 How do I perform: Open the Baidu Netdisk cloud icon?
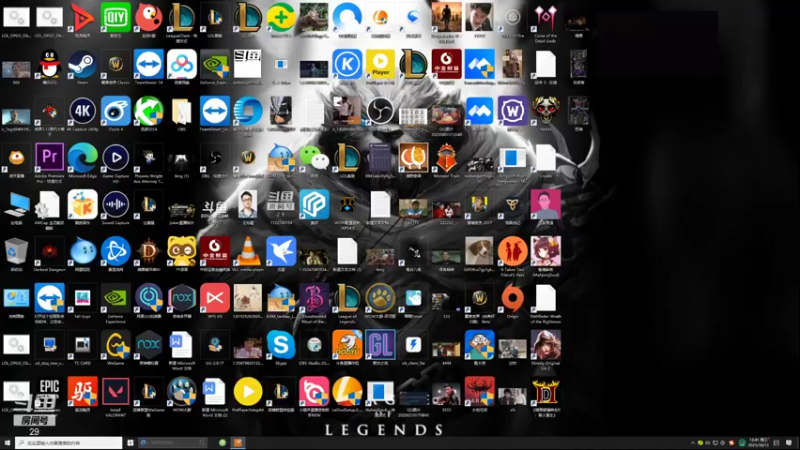point(182,64)
